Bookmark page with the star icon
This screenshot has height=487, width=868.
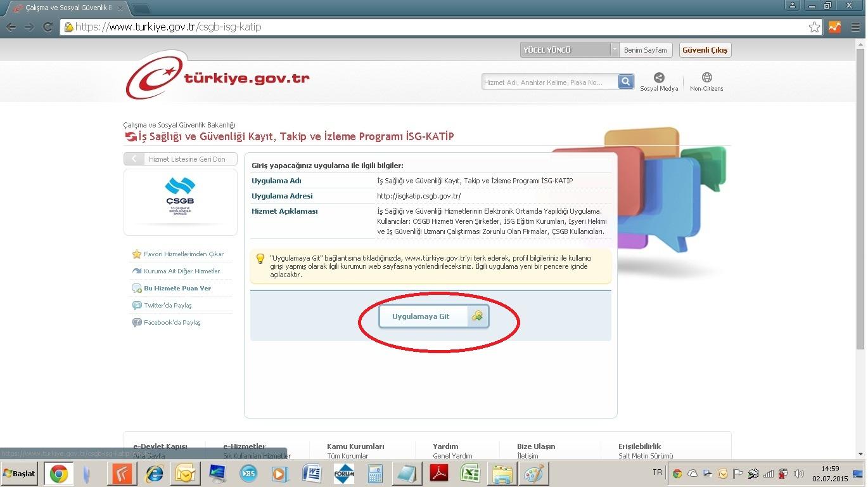pyautogui.click(x=814, y=27)
